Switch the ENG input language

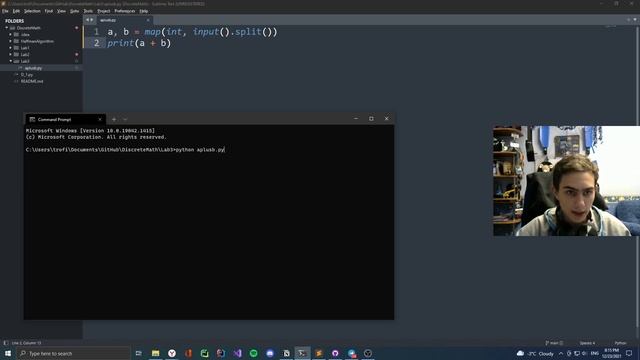coord(595,353)
